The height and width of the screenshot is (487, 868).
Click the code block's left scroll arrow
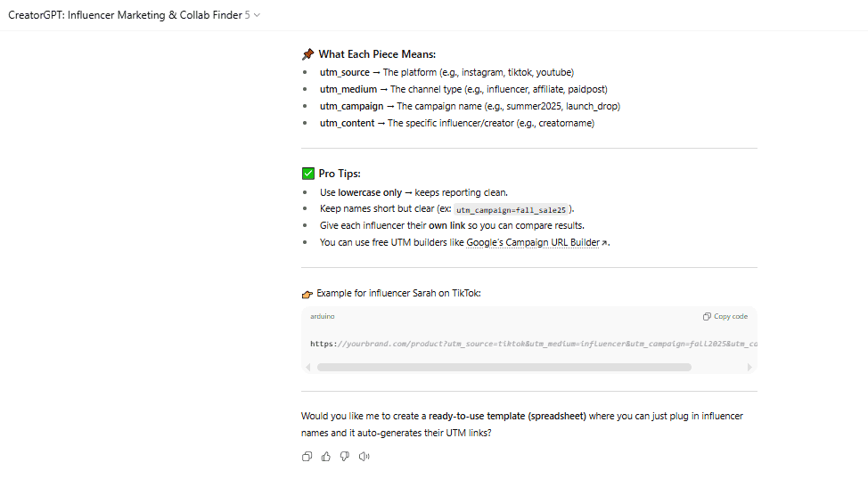[x=308, y=367]
